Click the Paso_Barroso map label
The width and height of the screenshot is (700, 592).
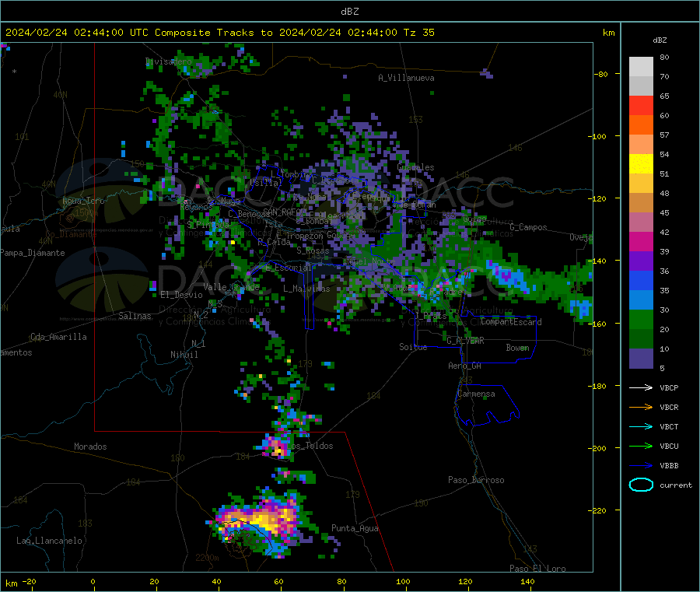[476, 480]
